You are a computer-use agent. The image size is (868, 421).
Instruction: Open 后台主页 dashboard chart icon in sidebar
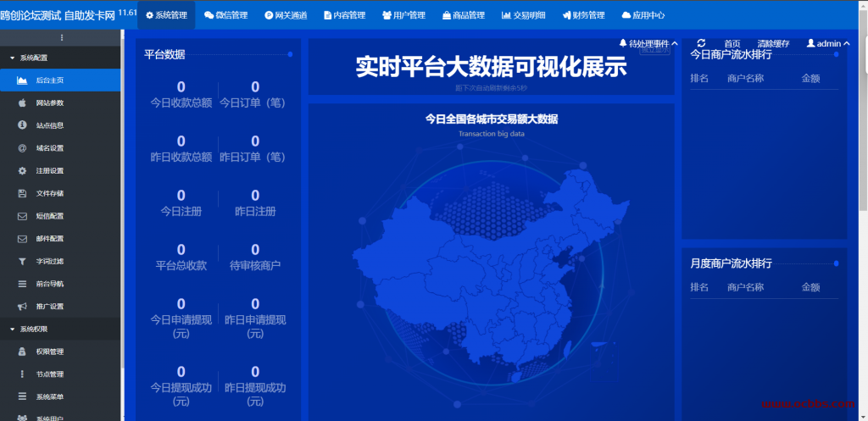coord(22,80)
